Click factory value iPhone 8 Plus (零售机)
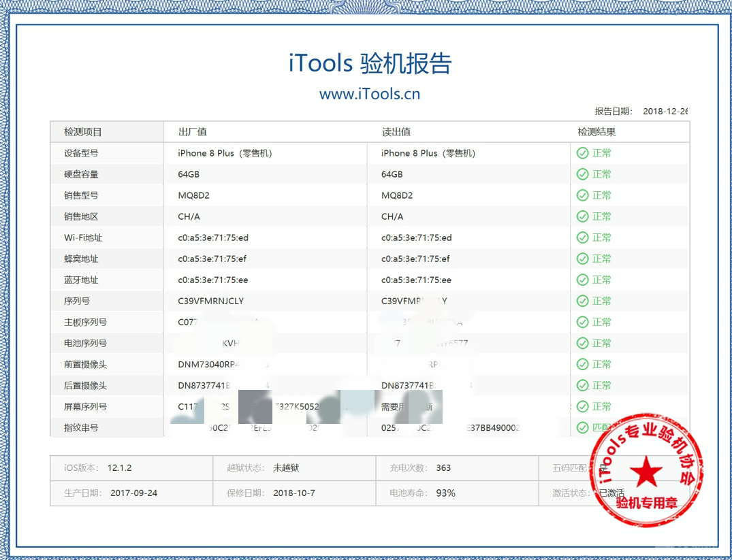 (225, 153)
